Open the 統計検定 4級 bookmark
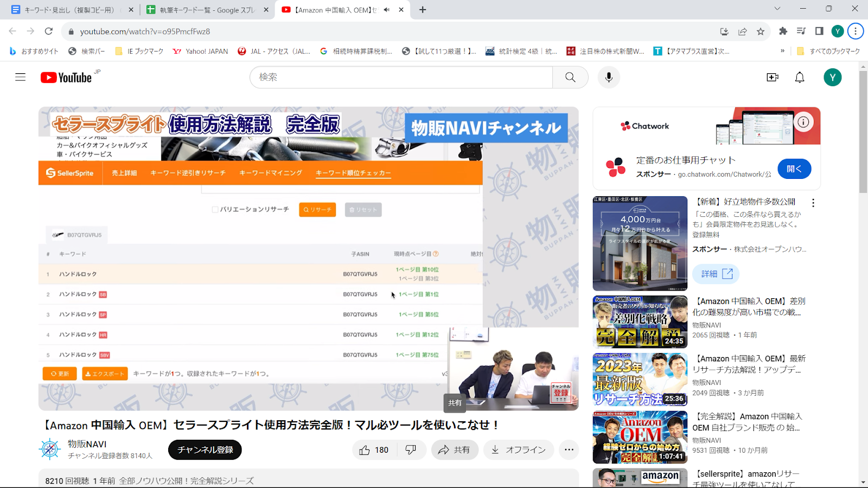Screen dimensions: 868x488 521,51
